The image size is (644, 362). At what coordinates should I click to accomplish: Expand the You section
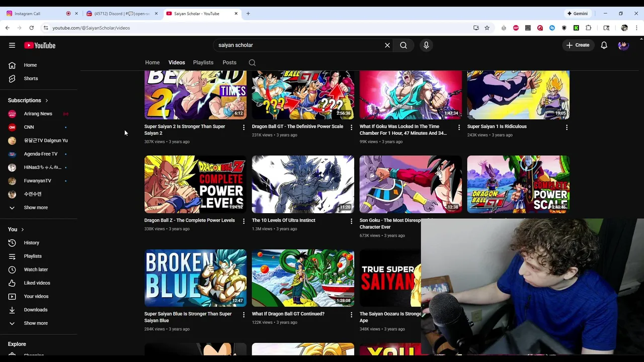pyautogui.click(x=16, y=229)
